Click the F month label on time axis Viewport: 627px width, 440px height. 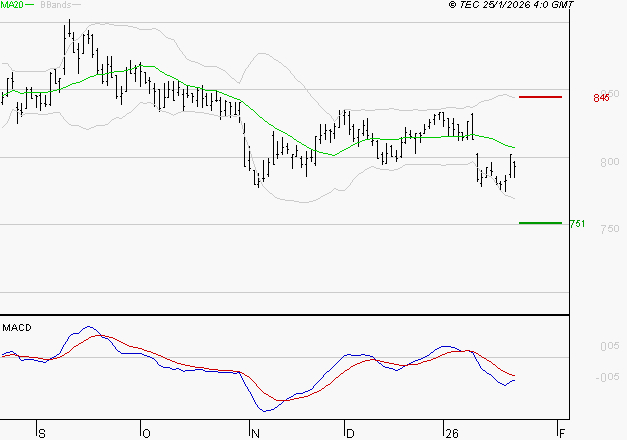(562, 434)
